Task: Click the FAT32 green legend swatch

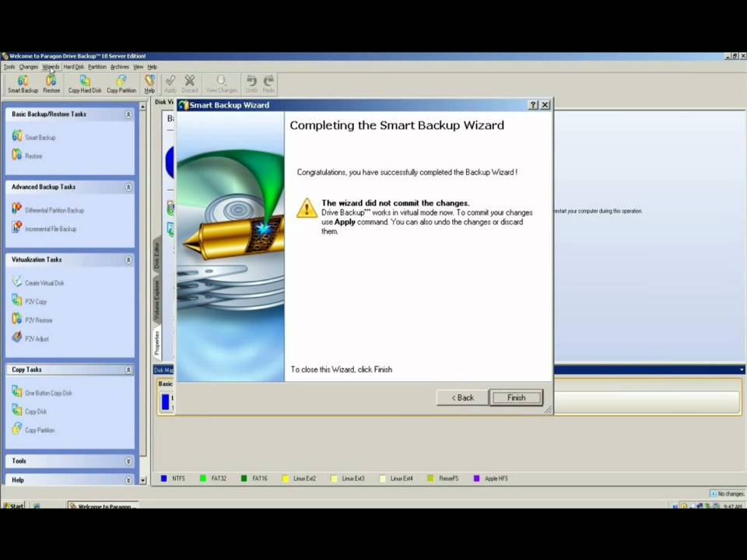Action: (x=203, y=478)
